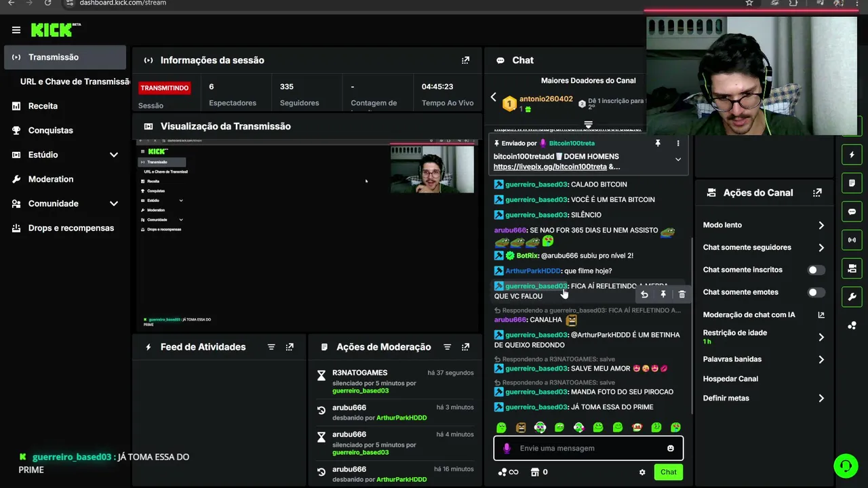868x488 pixels.
Task: Open chat bubble icon in right rail
Action: (x=852, y=211)
